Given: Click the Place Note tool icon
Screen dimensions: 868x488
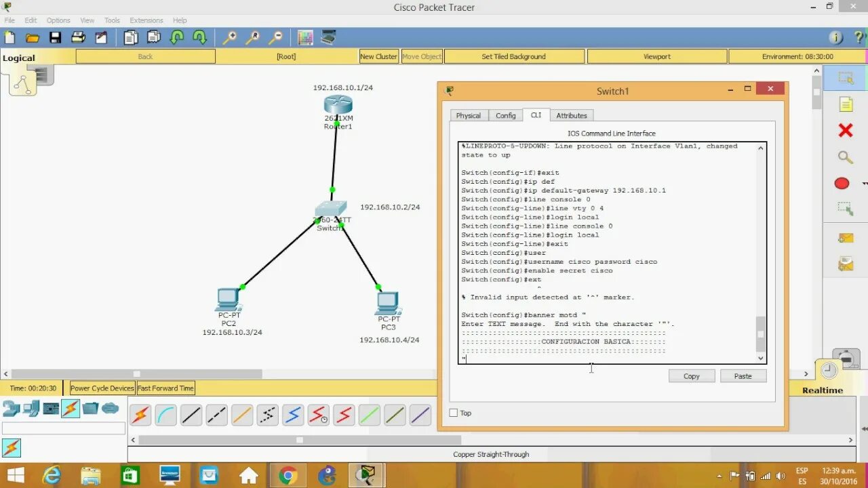Looking at the screenshot, I should (x=846, y=104).
